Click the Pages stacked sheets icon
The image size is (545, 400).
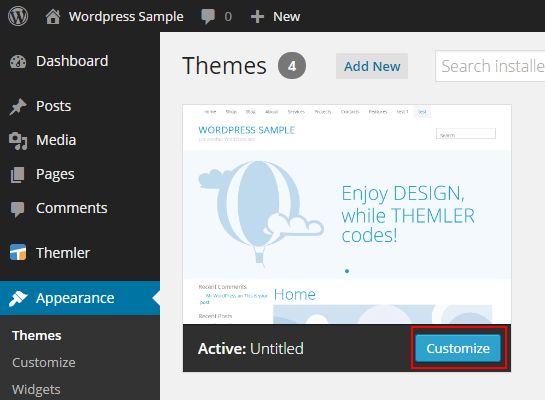[18, 174]
